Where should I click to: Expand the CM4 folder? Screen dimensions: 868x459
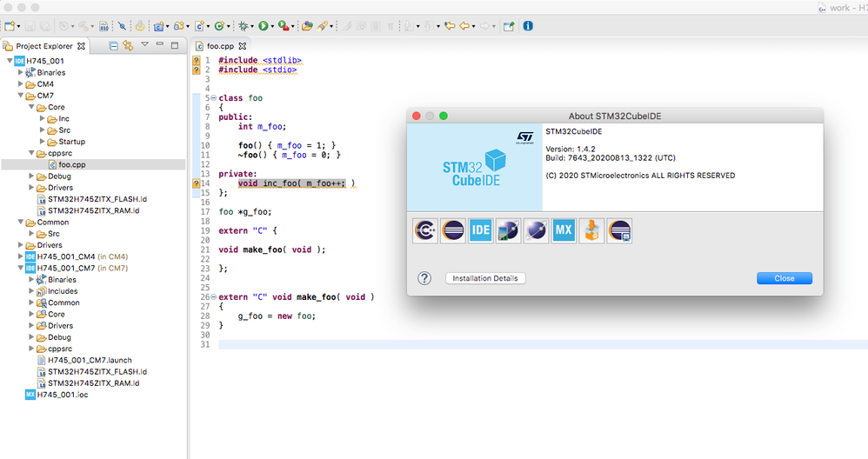coord(21,84)
